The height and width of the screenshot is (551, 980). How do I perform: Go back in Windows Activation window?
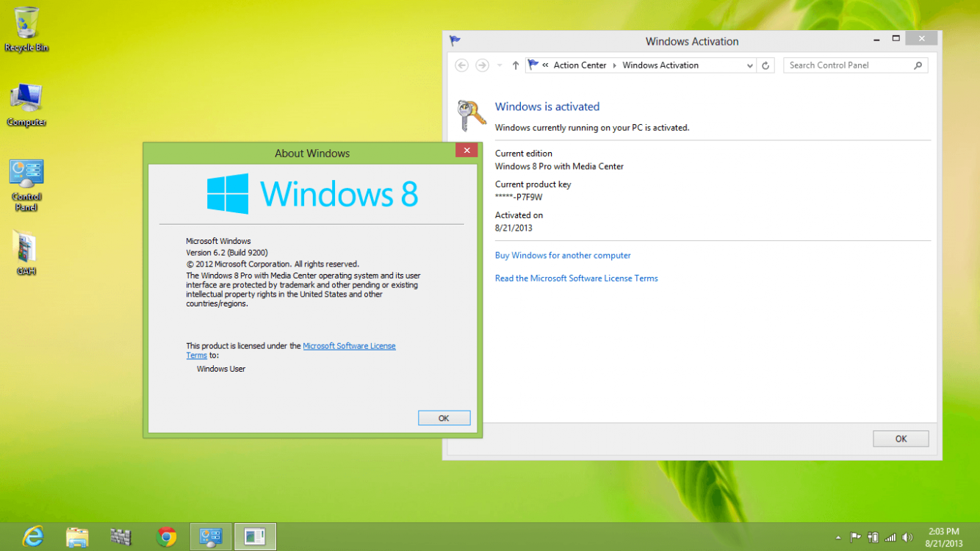(461, 65)
